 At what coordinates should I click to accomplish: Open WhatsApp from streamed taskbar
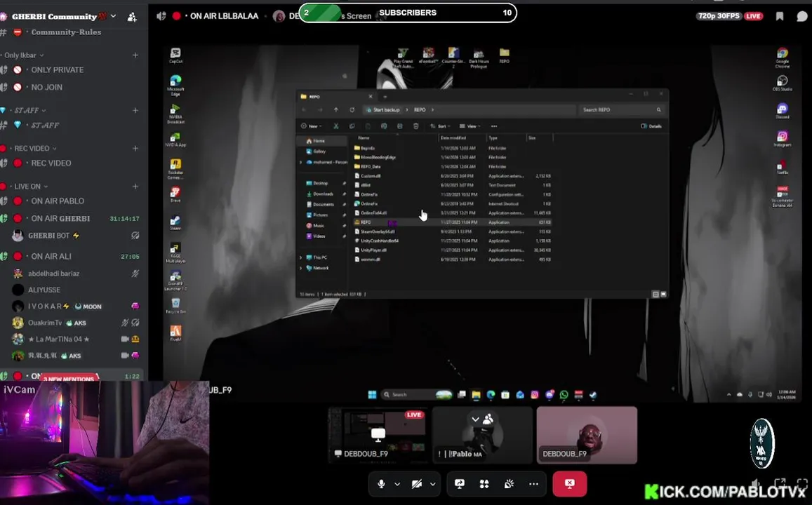(x=564, y=395)
